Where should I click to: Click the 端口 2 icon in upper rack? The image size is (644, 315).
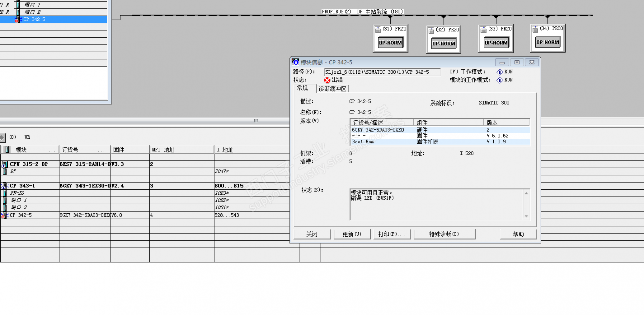19,12
